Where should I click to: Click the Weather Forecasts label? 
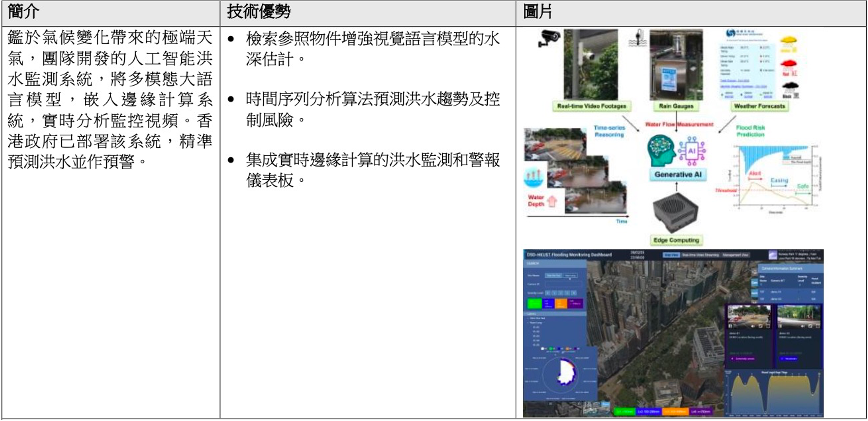759,106
